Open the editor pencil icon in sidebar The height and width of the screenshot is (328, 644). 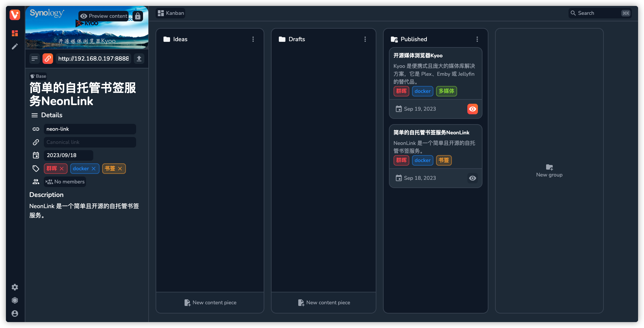click(x=15, y=46)
